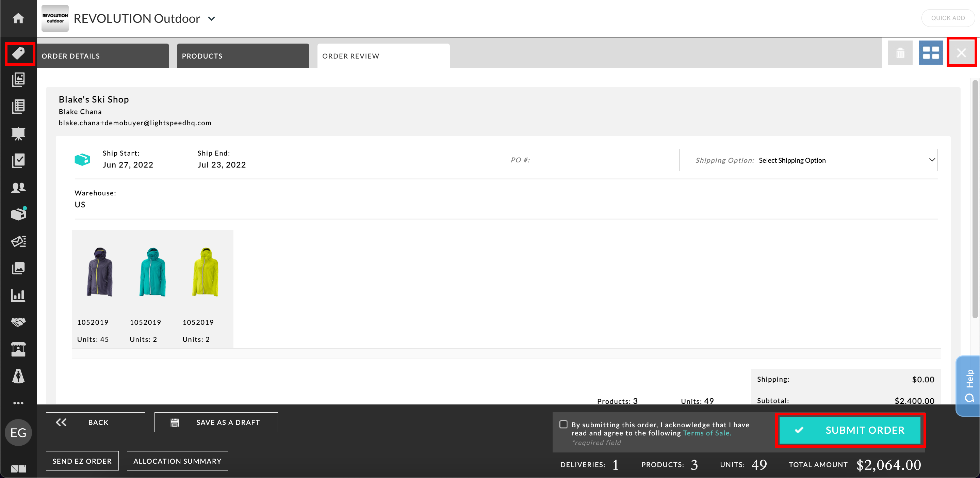
Task: Open the Terms of Sale link
Action: (706, 433)
